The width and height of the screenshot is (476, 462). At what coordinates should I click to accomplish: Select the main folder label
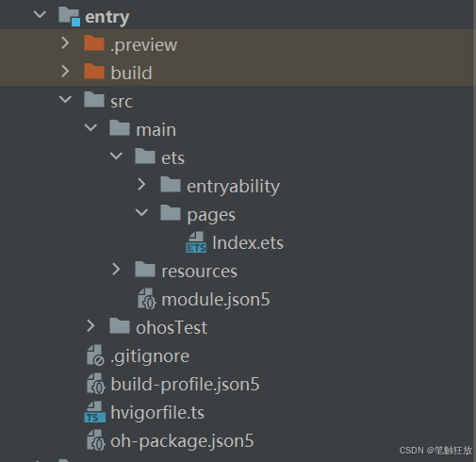click(156, 129)
